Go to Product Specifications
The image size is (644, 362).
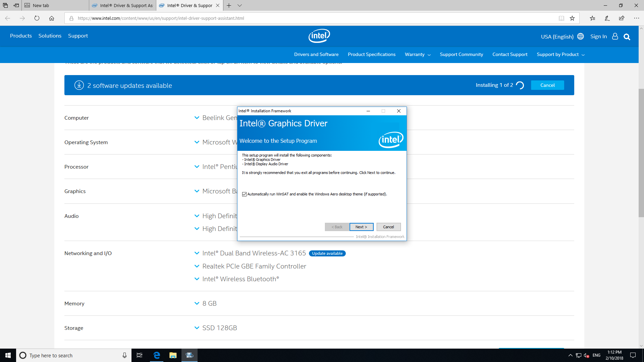pyautogui.click(x=372, y=54)
